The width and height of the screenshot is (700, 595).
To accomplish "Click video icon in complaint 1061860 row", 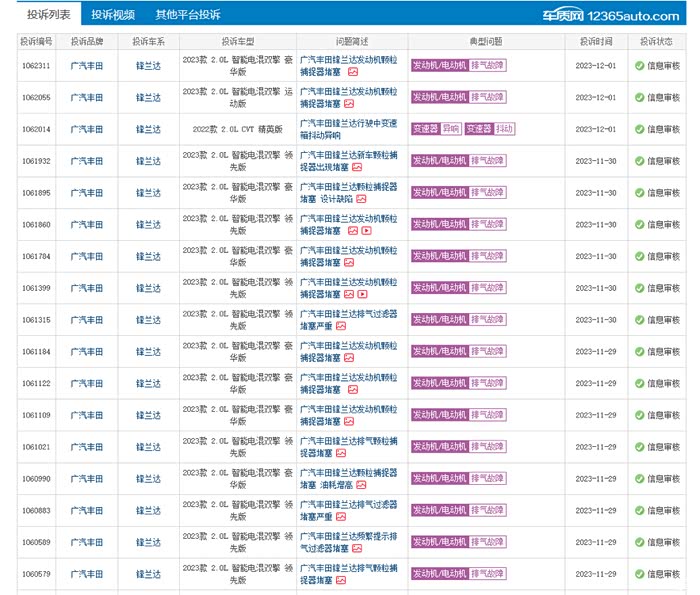I will [x=365, y=231].
